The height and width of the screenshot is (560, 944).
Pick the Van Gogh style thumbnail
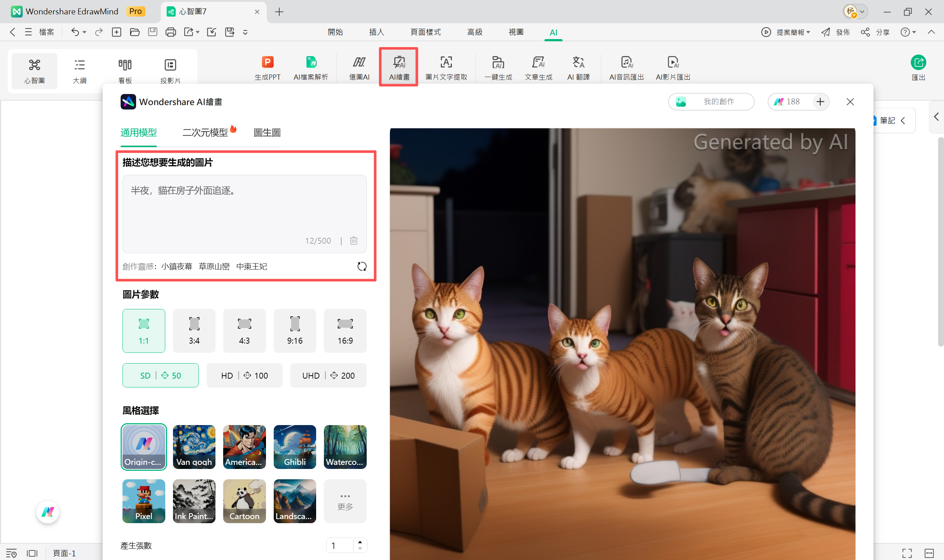(x=194, y=447)
